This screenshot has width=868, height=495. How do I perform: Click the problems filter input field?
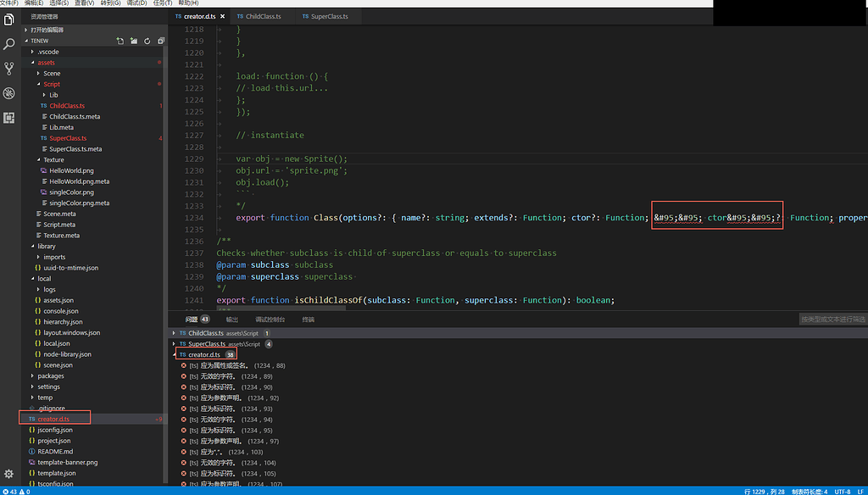point(832,320)
